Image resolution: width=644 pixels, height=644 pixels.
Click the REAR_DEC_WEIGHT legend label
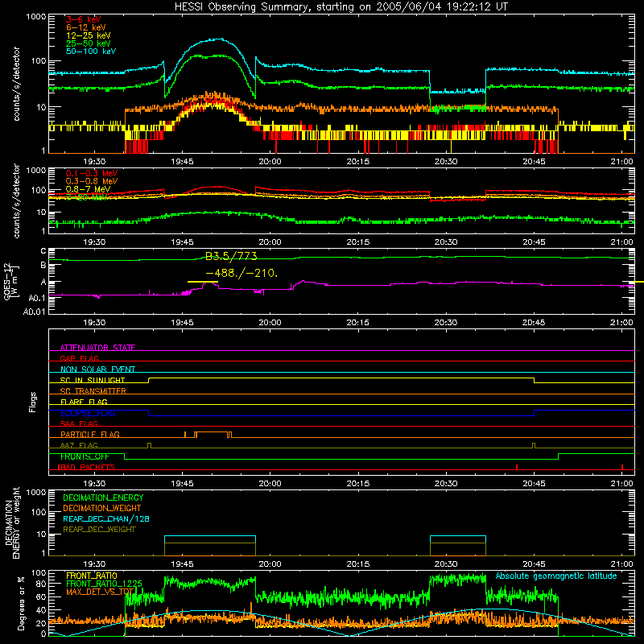click(99, 530)
